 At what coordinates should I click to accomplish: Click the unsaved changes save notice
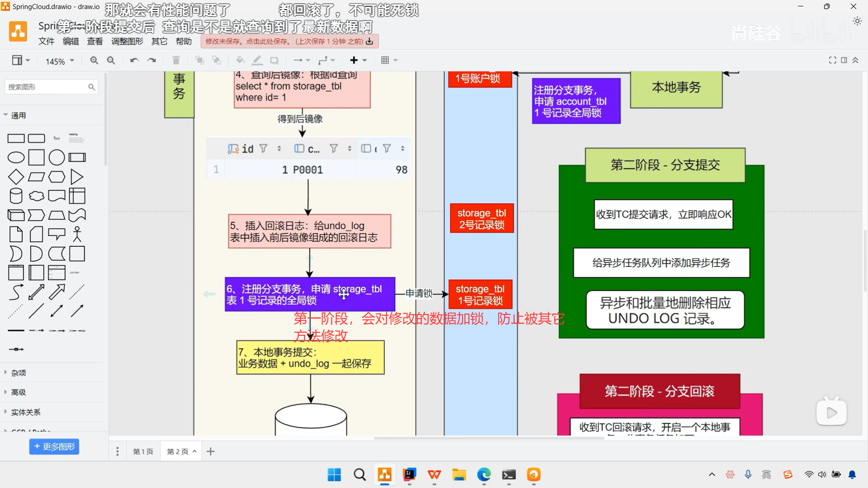(289, 42)
